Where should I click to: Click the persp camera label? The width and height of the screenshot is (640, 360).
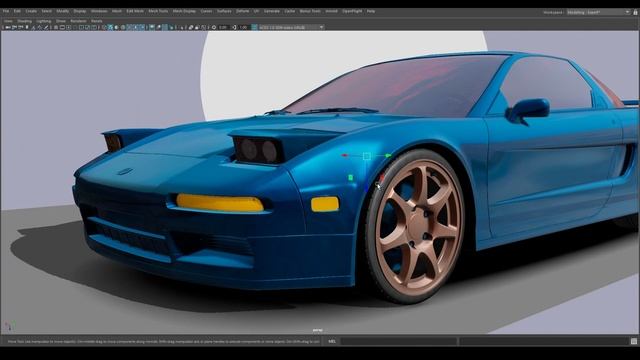(x=318, y=330)
